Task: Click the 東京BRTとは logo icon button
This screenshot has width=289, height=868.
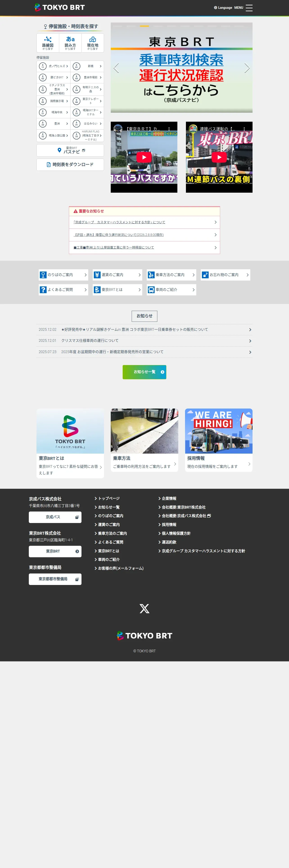Action: pyautogui.click(x=97, y=290)
